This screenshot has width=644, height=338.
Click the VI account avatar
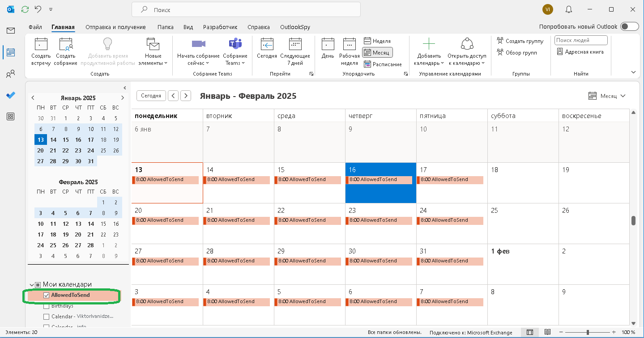click(x=548, y=9)
